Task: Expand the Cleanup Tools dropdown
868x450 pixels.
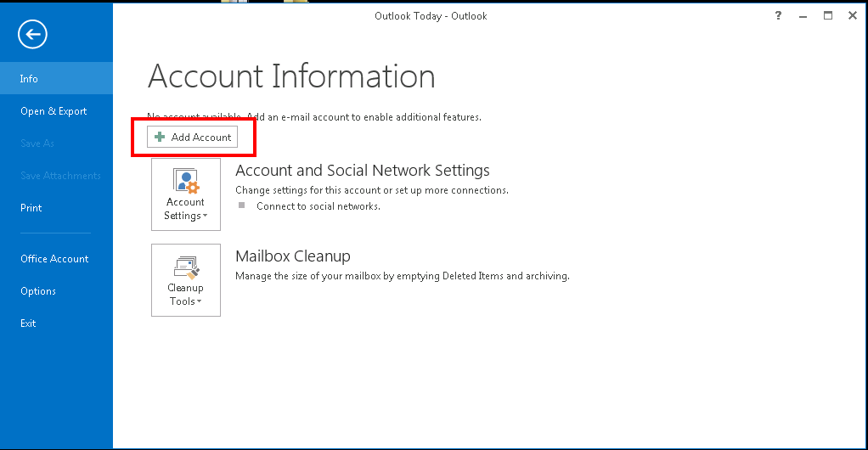Action: [186, 280]
